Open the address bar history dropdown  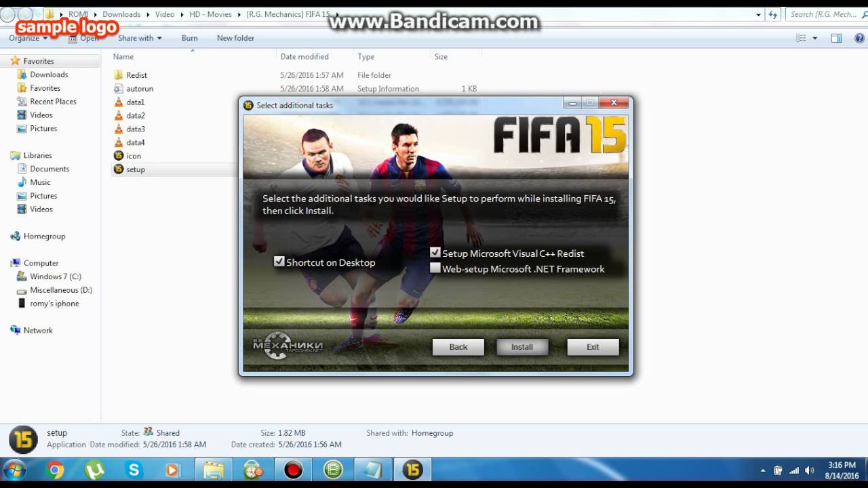759,14
